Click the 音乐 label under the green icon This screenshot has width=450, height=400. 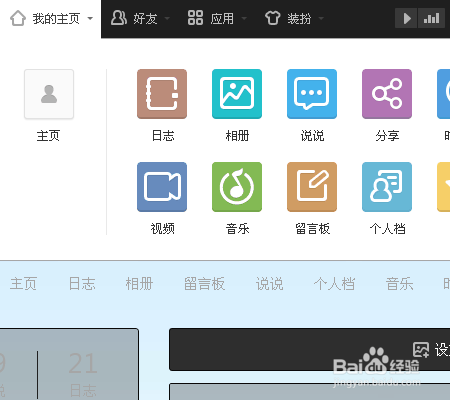pos(237,229)
